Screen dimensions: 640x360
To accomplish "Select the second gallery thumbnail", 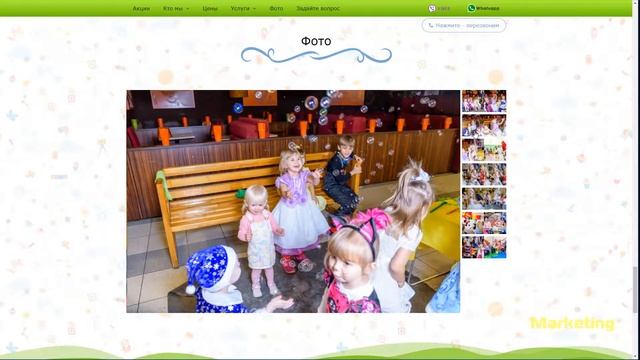I will tap(484, 125).
